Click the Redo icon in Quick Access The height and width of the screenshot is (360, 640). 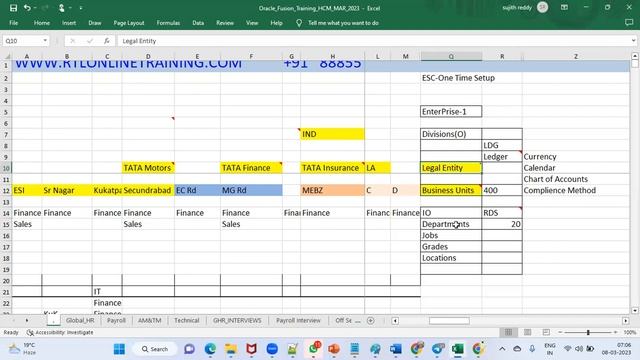click(x=45, y=8)
